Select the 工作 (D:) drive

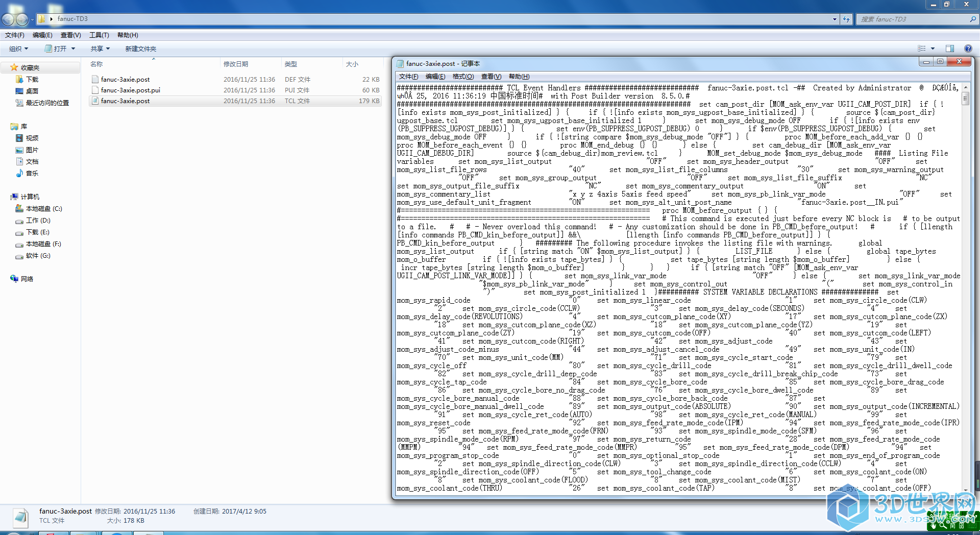pos(38,220)
